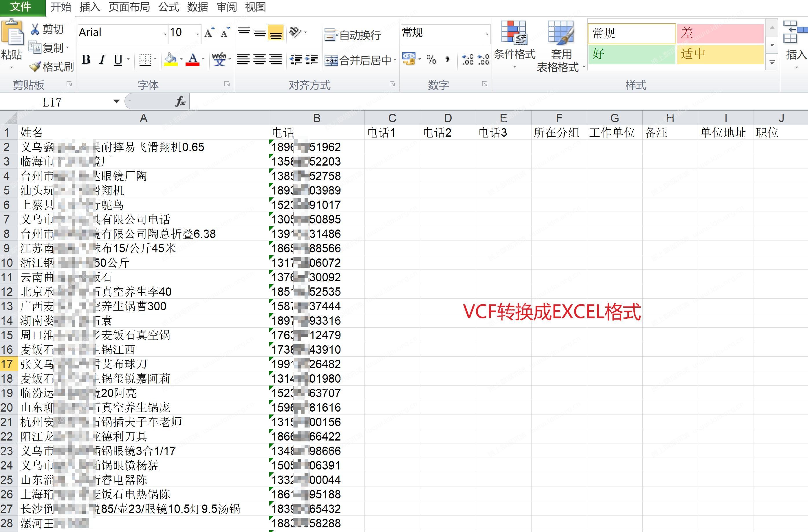Viewport: 808px width, 532px height.
Task: Toggle underline formatting
Action: pos(118,60)
